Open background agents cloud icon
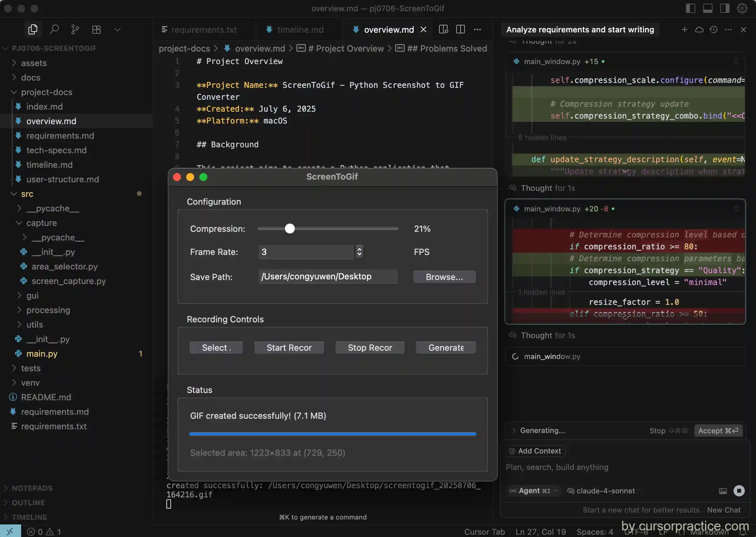The width and height of the screenshot is (756, 537). pos(699,29)
